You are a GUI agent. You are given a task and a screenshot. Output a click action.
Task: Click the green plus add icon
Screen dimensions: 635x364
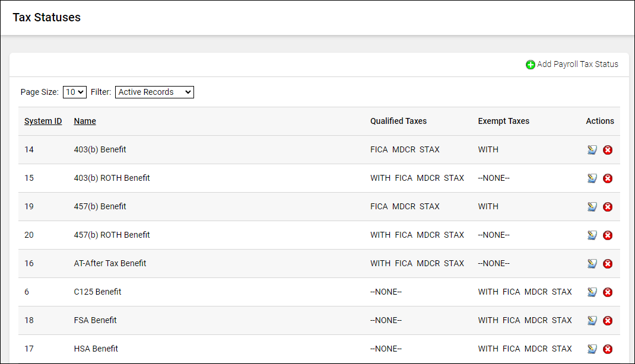[x=530, y=65]
